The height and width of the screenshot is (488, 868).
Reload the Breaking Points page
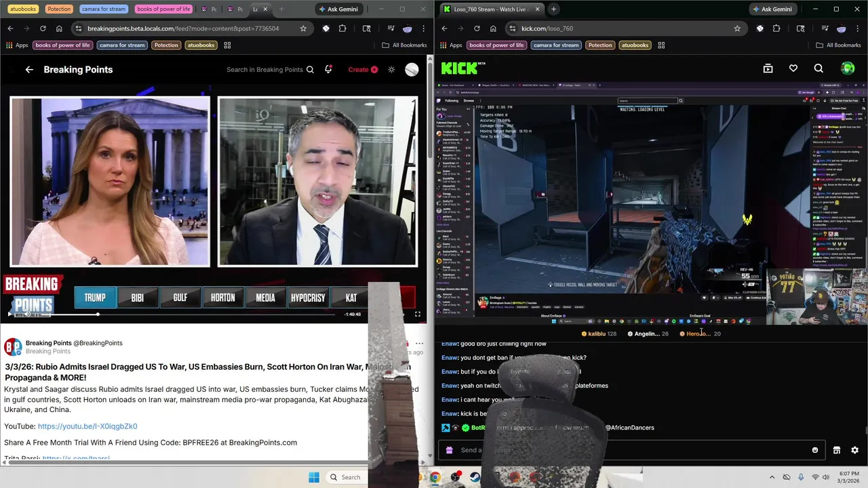tap(43, 28)
